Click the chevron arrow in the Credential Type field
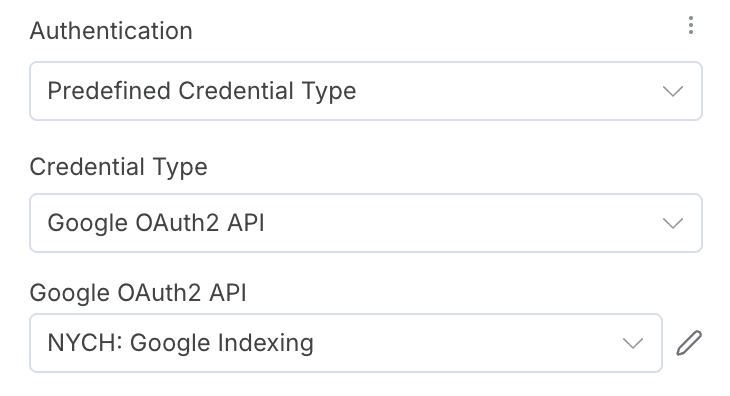Screen dimensions: 730x396 coord(673,223)
